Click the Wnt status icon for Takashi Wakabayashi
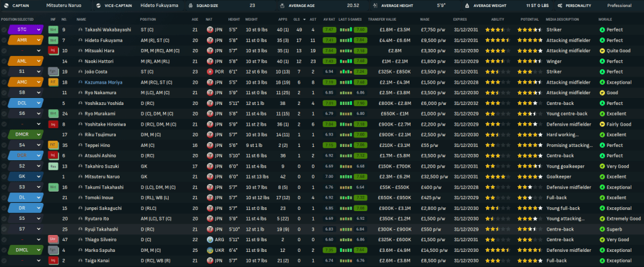This screenshot has width=644, height=267. (x=53, y=30)
